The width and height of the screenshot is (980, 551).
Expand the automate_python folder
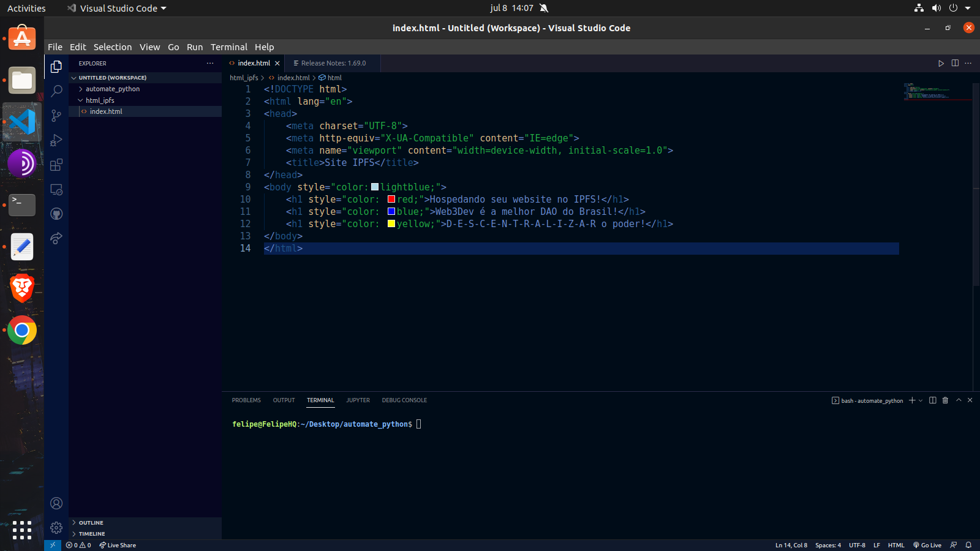[112, 89]
